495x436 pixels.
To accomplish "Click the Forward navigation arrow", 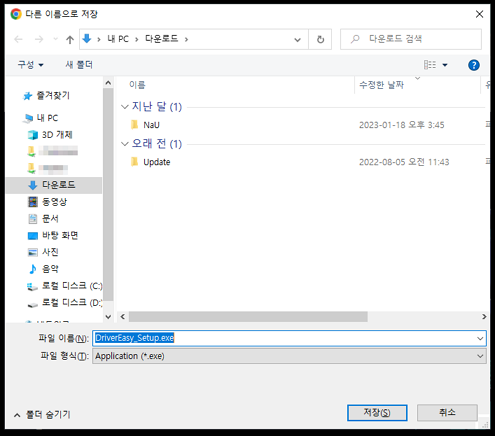I will (39, 39).
